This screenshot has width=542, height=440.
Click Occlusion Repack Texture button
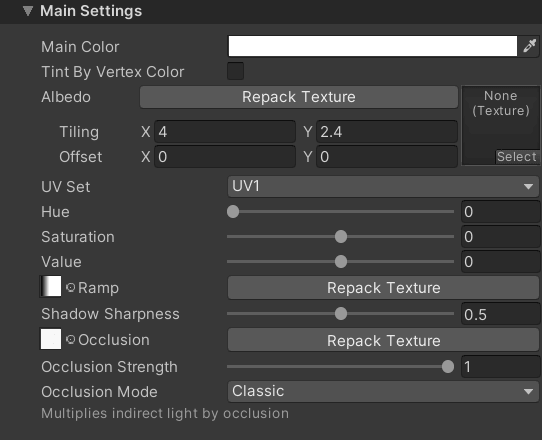[x=383, y=340]
